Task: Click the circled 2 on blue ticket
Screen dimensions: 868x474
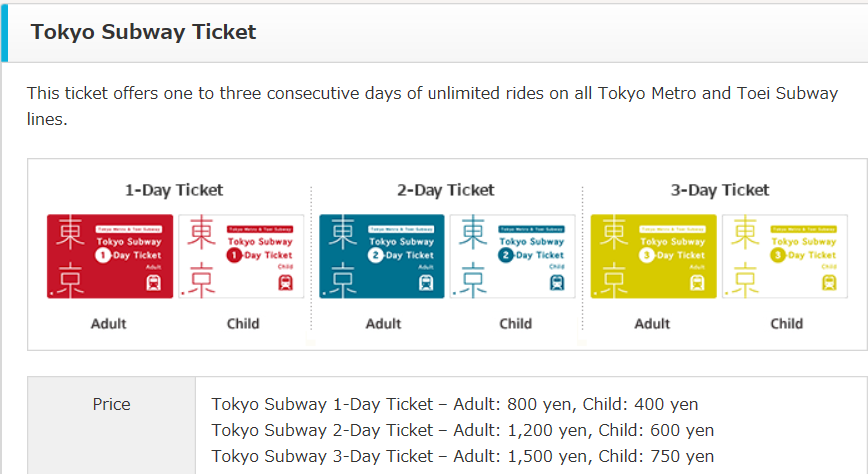Action: click(x=376, y=255)
